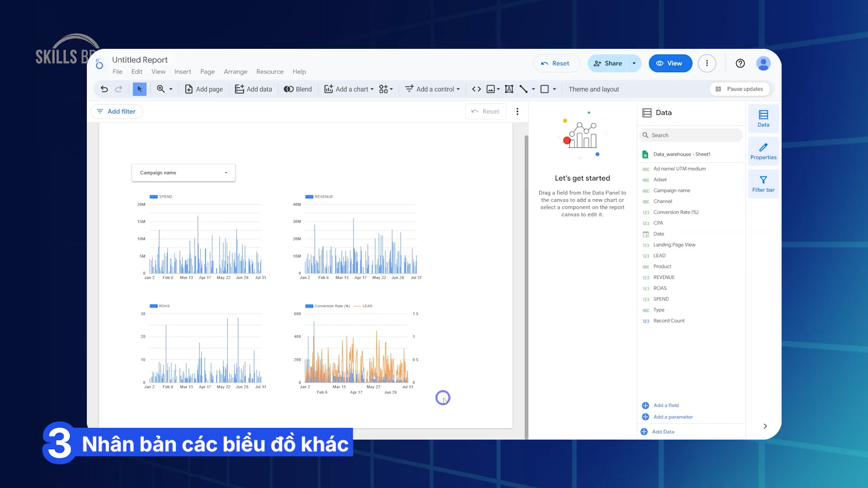Open the Arrange menu

click(235, 71)
